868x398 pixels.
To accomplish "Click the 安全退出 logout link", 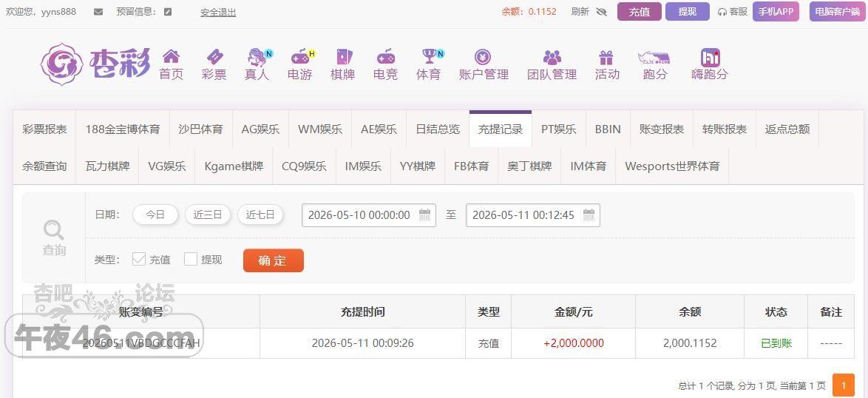I will click(x=218, y=12).
